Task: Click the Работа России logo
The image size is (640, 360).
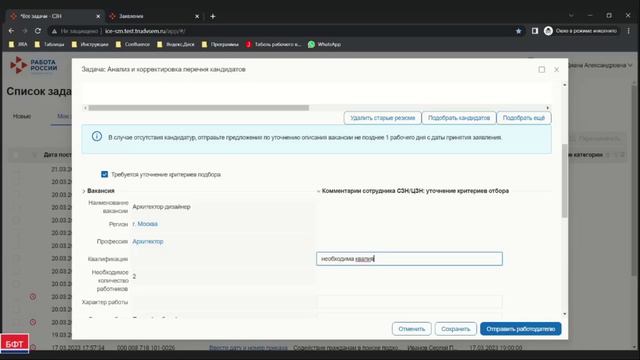Action: 33,65
